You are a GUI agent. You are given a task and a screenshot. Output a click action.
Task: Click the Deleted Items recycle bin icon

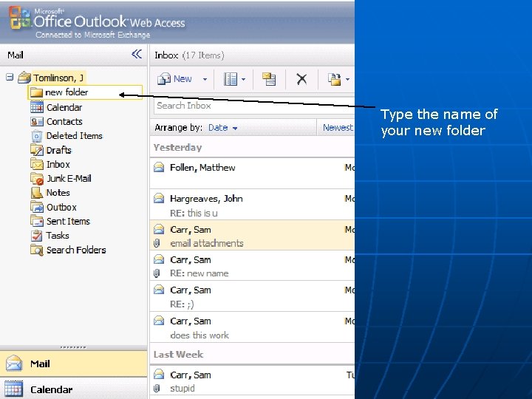pyautogui.click(x=37, y=136)
